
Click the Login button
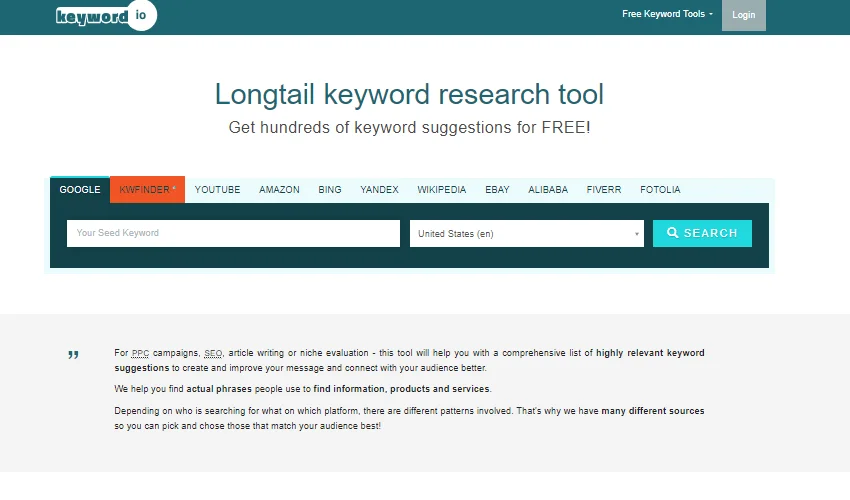pos(743,15)
